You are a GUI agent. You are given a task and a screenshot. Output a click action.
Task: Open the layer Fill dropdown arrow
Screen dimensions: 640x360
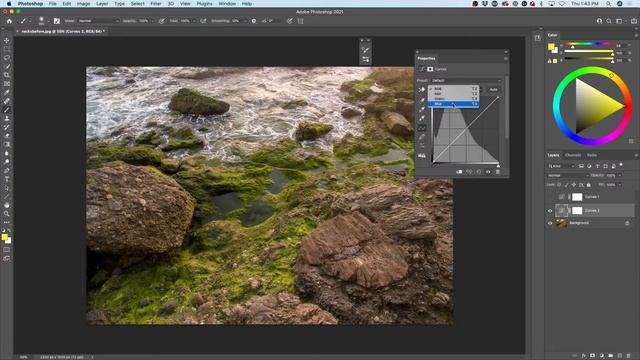620,185
